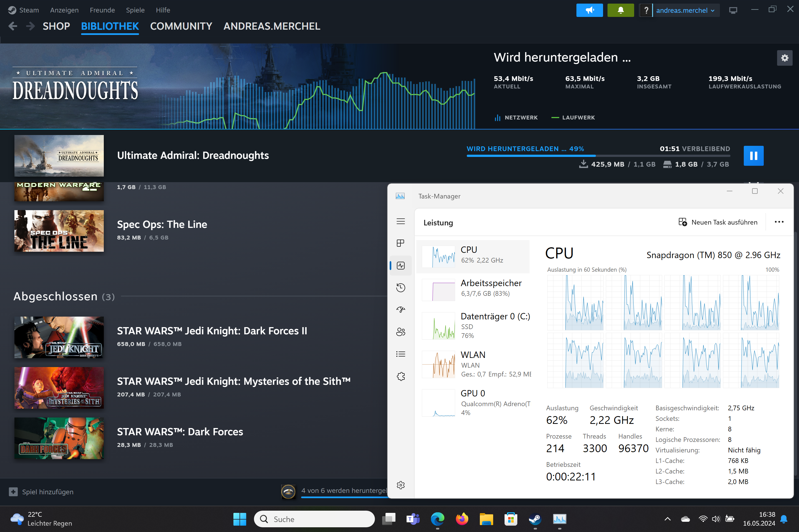Select Arbeitsspeicher in the performance list
Image resolution: width=799 pixels, height=532 pixels.
(x=475, y=288)
